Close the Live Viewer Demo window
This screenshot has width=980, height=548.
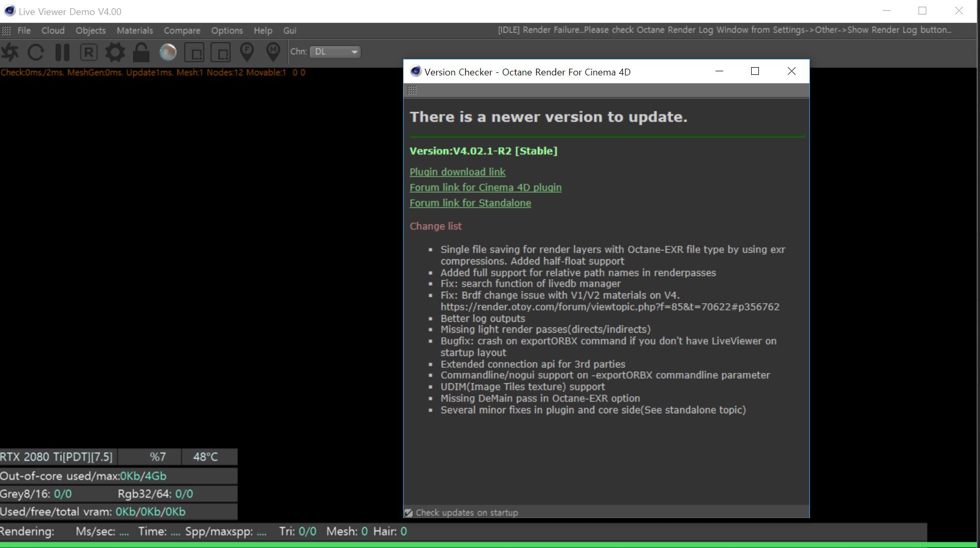click(959, 11)
